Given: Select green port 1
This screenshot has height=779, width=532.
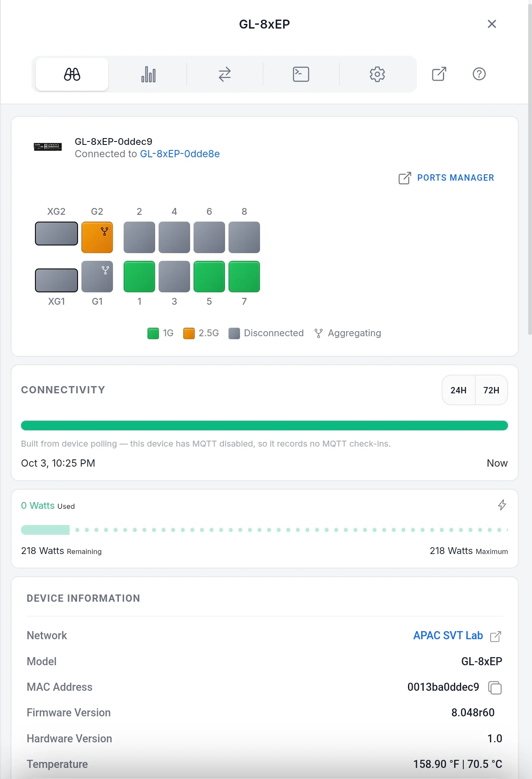Looking at the screenshot, I should [x=139, y=277].
